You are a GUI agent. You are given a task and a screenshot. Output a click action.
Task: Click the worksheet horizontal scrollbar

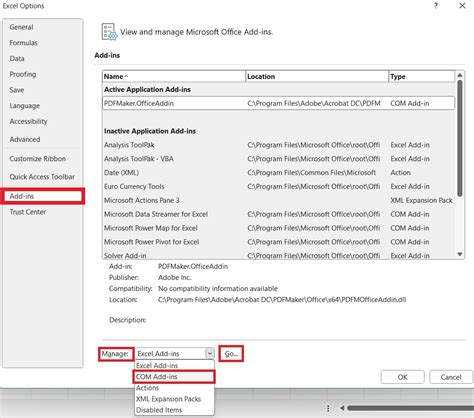[411, 408]
